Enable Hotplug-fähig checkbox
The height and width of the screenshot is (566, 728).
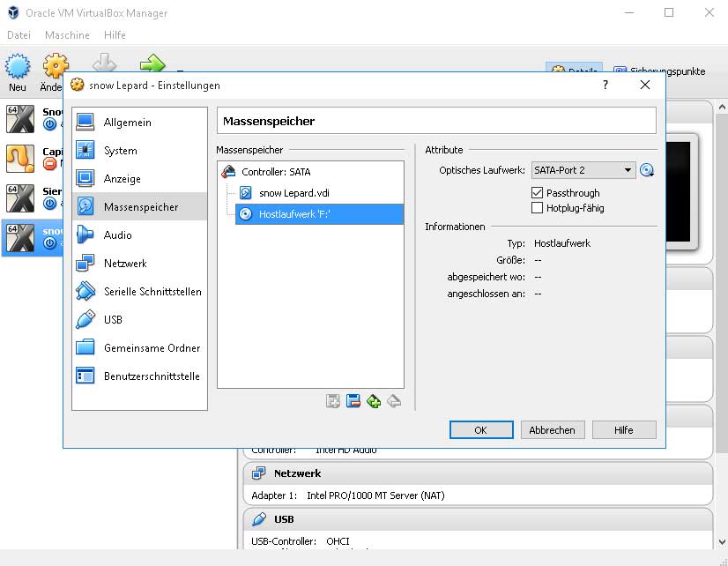click(x=537, y=207)
